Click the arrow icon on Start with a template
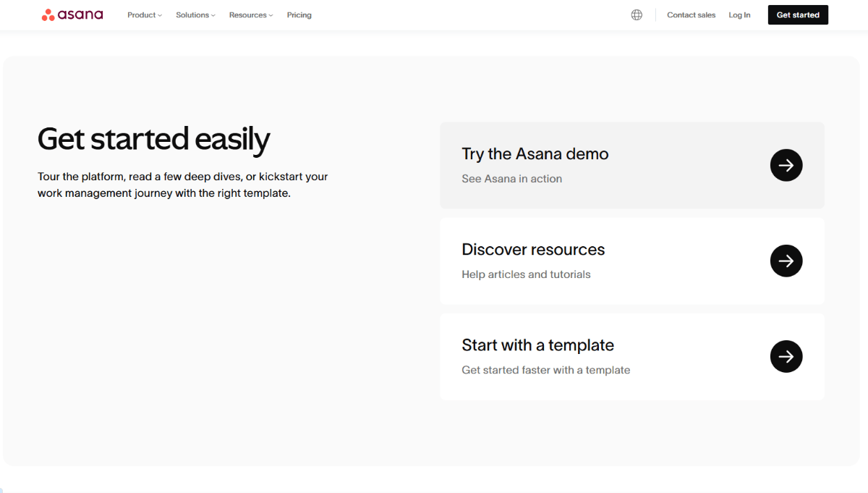Image resolution: width=868 pixels, height=493 pixels. (786, 356)
